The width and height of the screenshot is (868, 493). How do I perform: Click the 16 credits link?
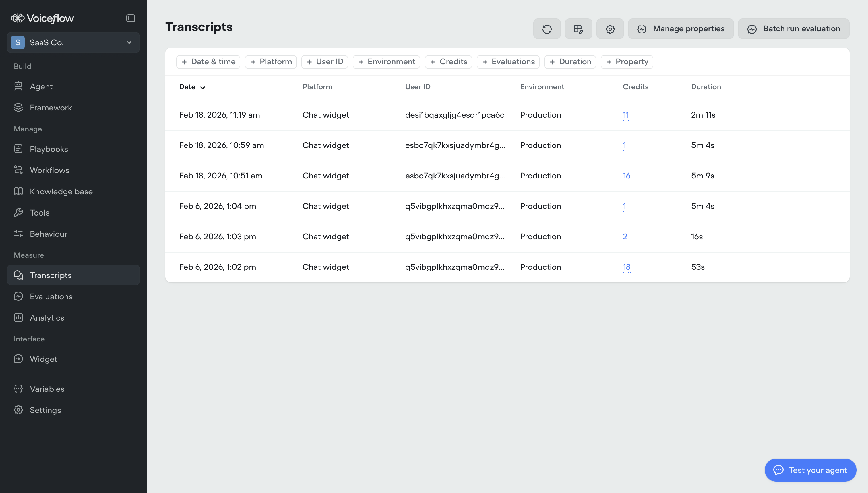(626, 176)
